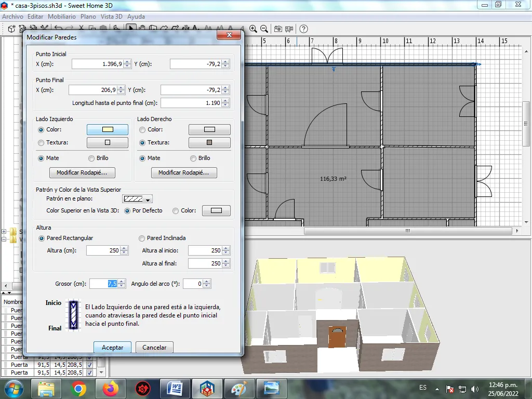Open the Color Superior color swatch
The width and height of the screenshot is (532, 399).
click(216, 211)
